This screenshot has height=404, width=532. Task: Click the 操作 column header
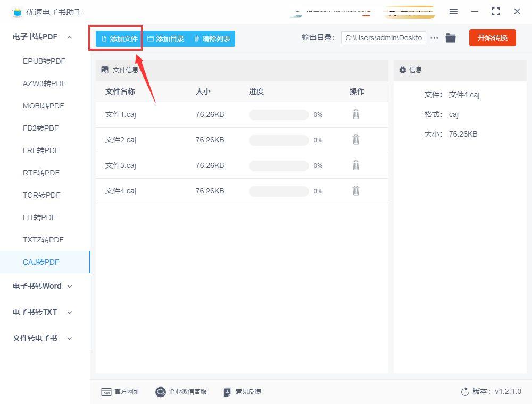[356, 91]
